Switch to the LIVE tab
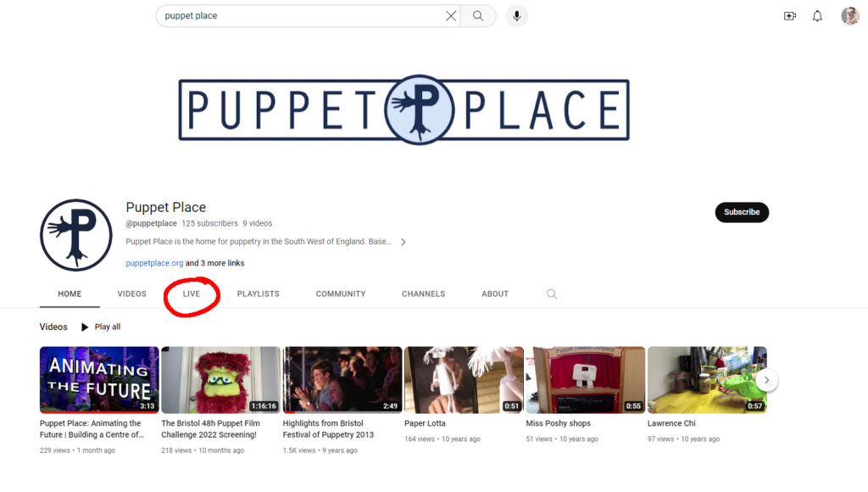The height and width of the screenshot is (492, 868). 192,294
